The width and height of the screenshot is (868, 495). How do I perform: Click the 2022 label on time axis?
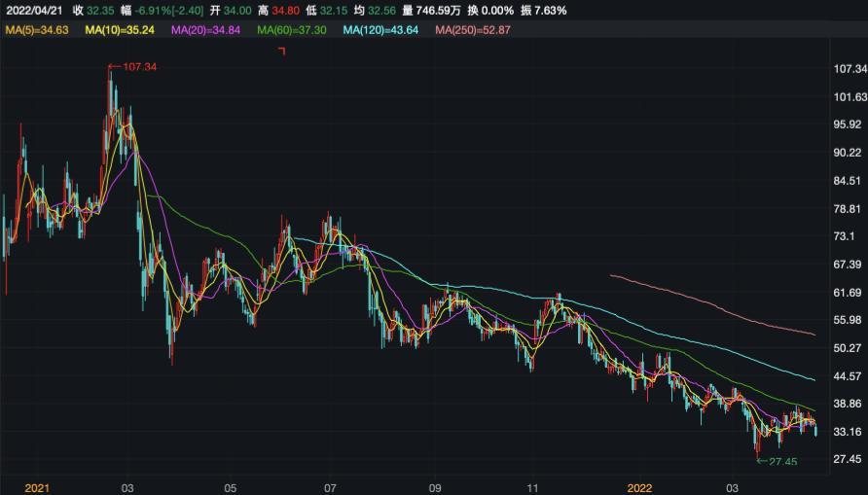click(638, 485)
